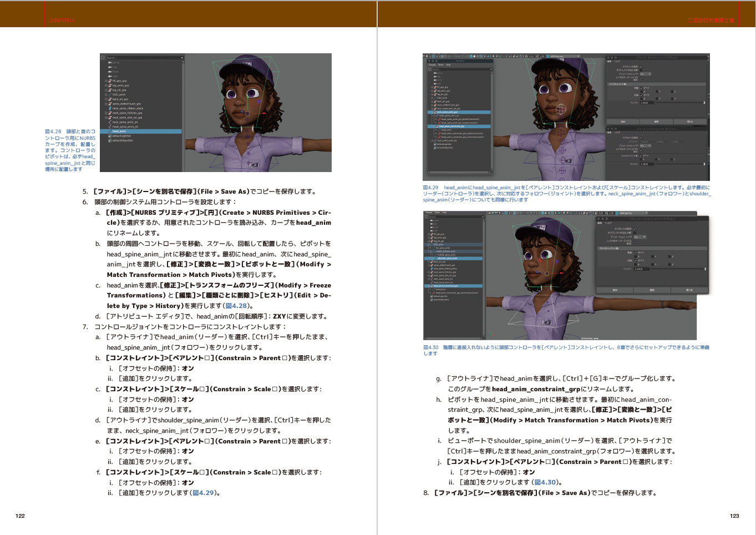756x535 pixels.
Task: Click the defaultObjectSet icon in figure 4.28 outliner
Action: pyautogui.click(x=110, y=140)
